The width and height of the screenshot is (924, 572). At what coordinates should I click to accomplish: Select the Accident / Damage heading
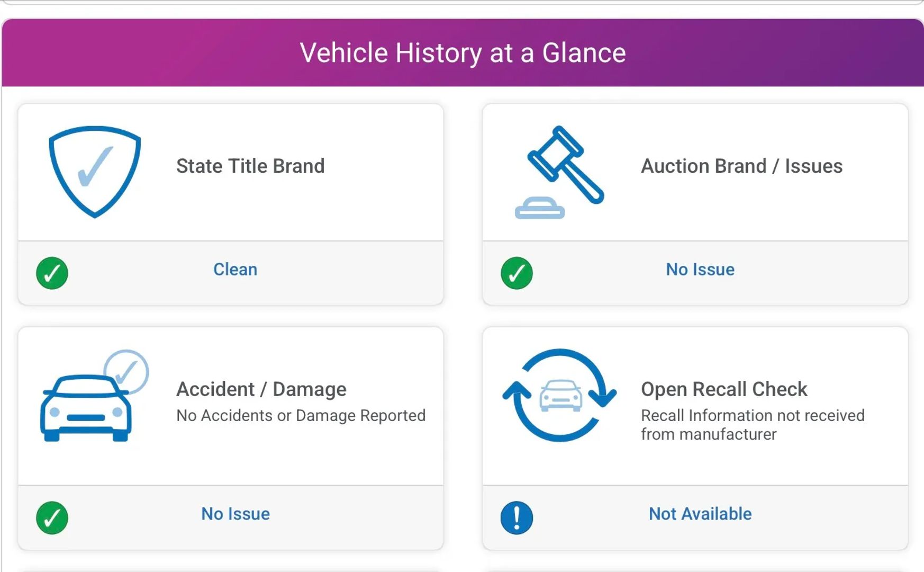coord(261,389)
